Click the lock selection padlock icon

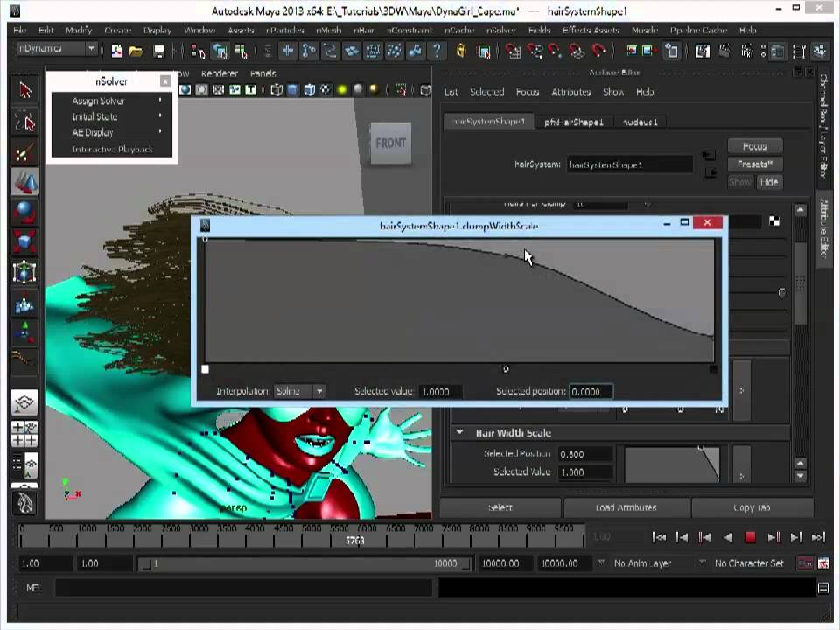point(461,51)
